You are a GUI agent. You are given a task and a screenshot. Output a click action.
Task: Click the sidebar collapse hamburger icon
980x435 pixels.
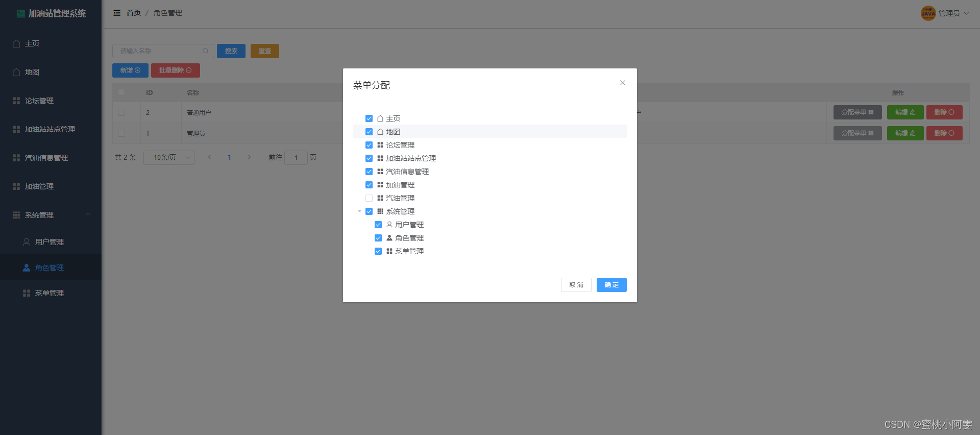(117, 13)
